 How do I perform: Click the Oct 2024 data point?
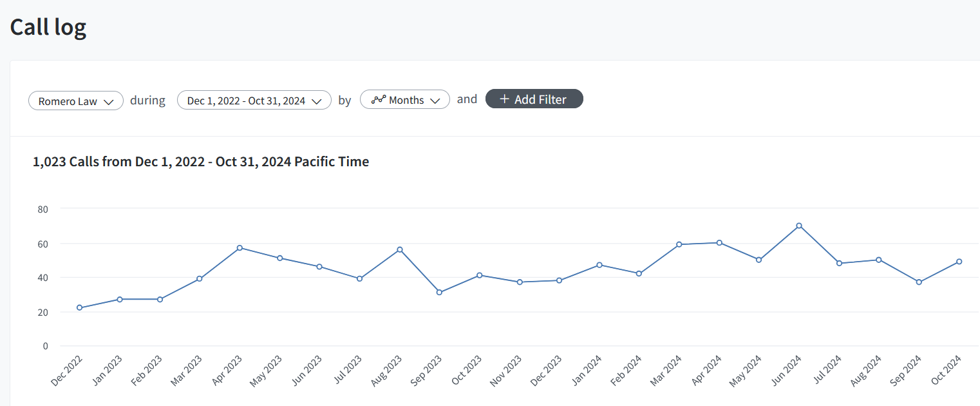959,262
